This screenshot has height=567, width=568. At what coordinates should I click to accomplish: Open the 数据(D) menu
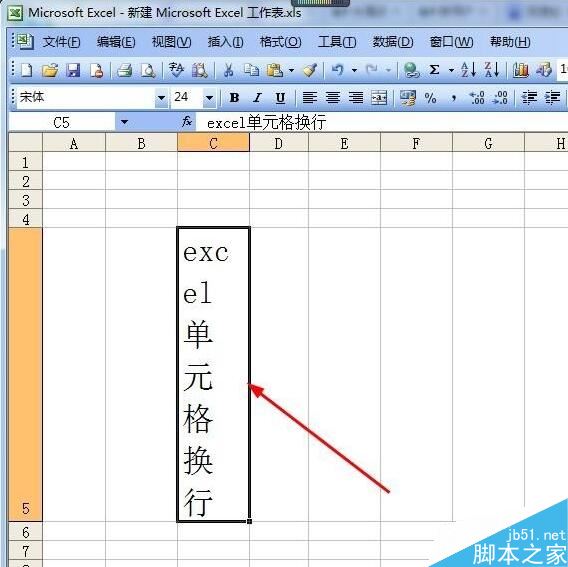pos(393,42)
